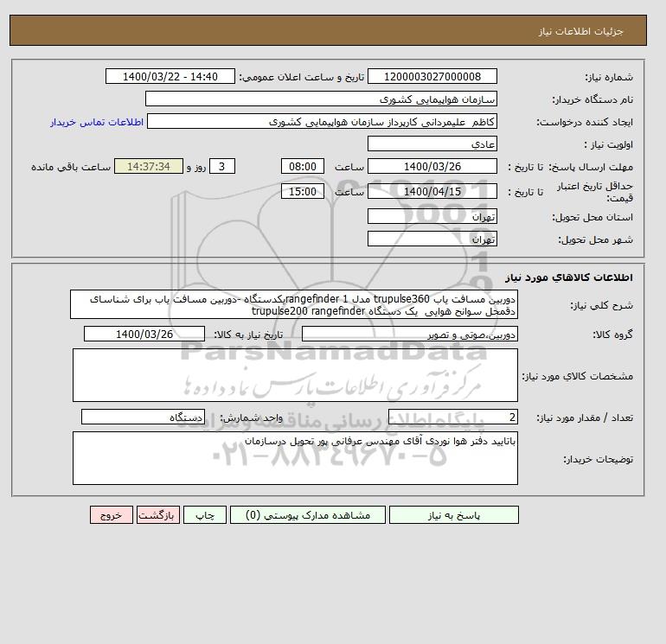666x644 pixels.
Task: Click the general need description text box
Action: (294, 304)
